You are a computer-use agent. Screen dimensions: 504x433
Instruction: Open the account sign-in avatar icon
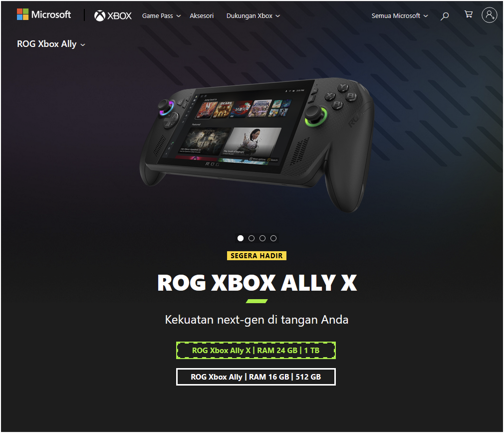(x=489, y=15)
